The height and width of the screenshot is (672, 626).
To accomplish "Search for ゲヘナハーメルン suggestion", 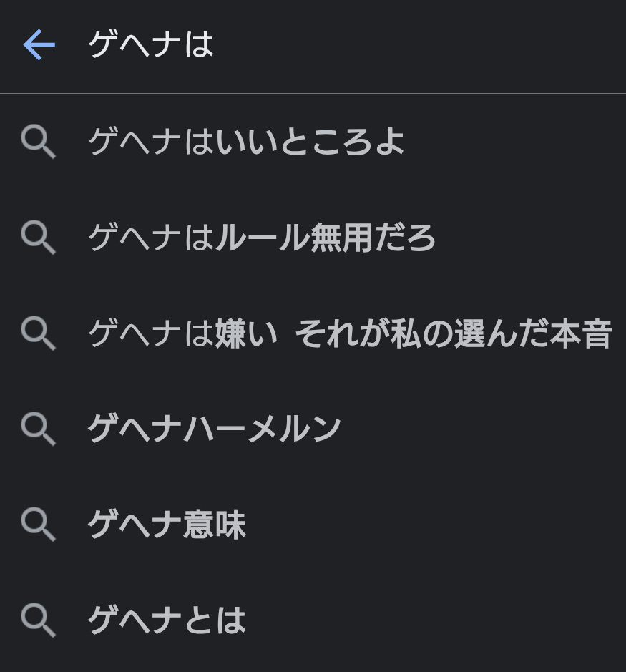I will point(214,429).
